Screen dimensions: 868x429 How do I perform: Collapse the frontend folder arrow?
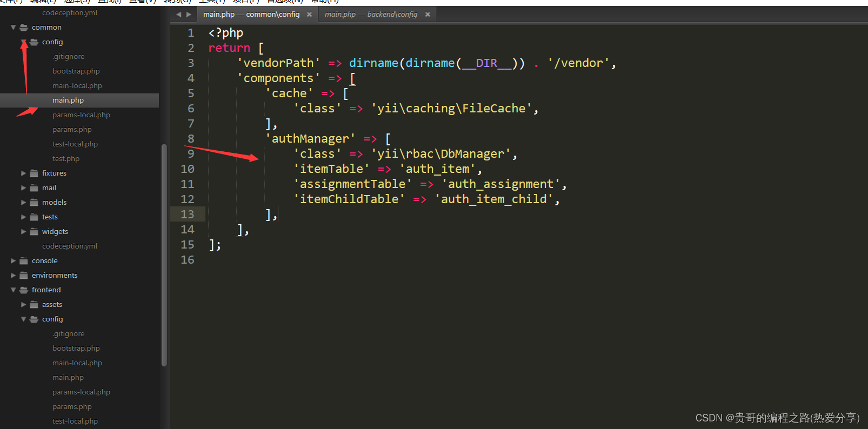pyautogui.click(x=13, y=290)
